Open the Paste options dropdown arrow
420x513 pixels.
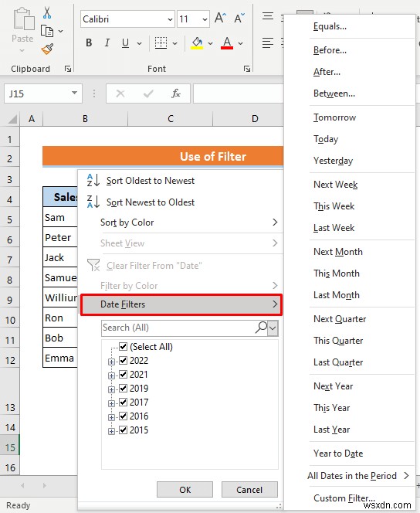[22, 51]
